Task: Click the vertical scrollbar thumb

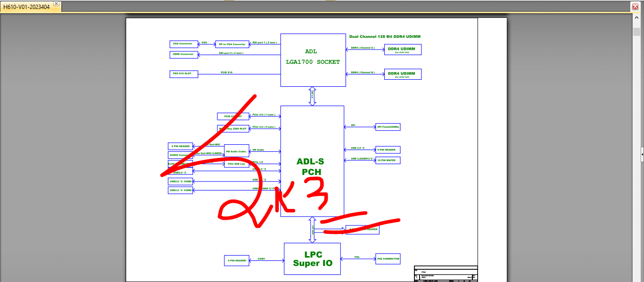Action: [636, 31]
